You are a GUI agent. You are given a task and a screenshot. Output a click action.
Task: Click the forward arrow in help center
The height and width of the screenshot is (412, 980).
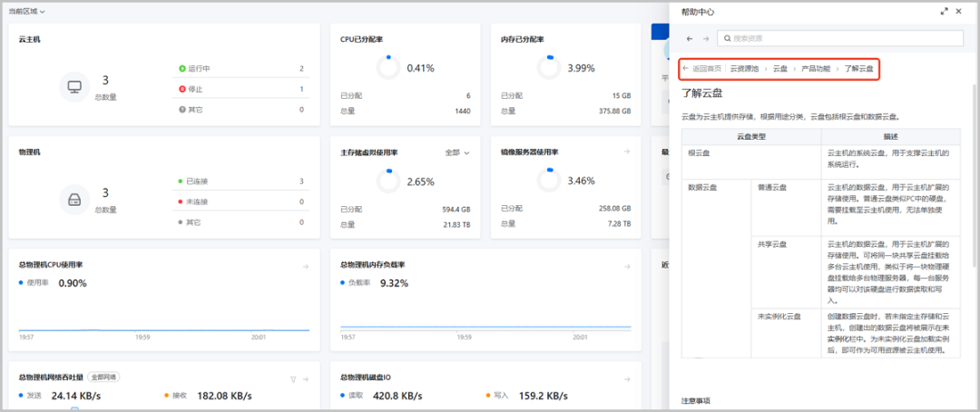click(x=706, y=38)
